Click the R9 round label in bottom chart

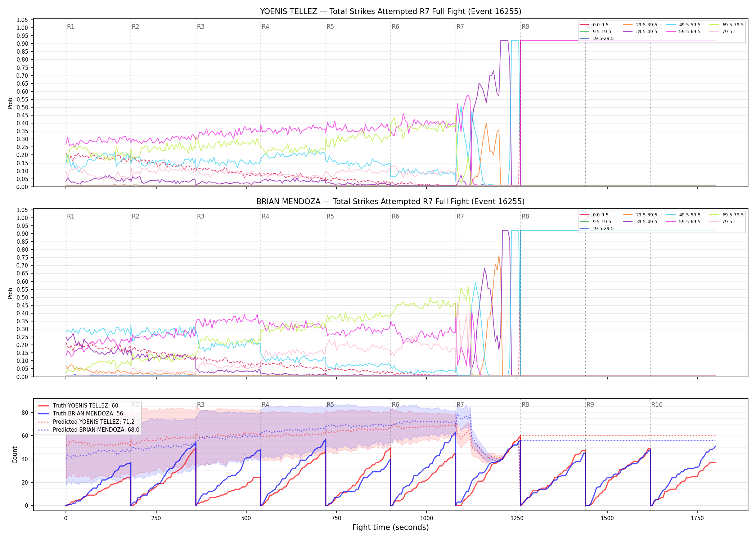click(x=590, y=405)
